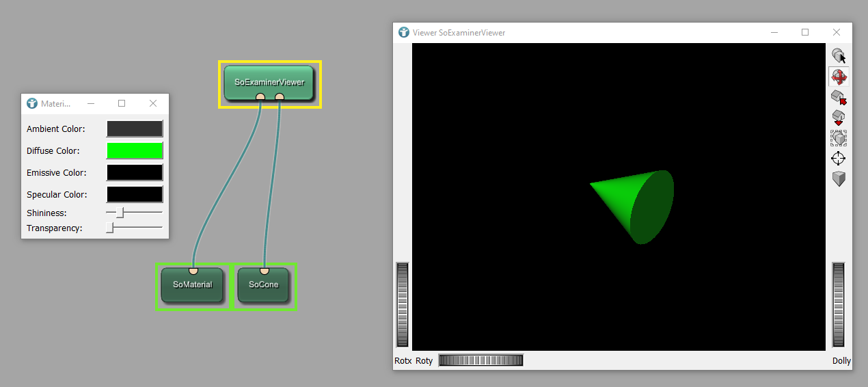Select the SoMaterial node
Screen dimensions: 868x387
point(192,285)
